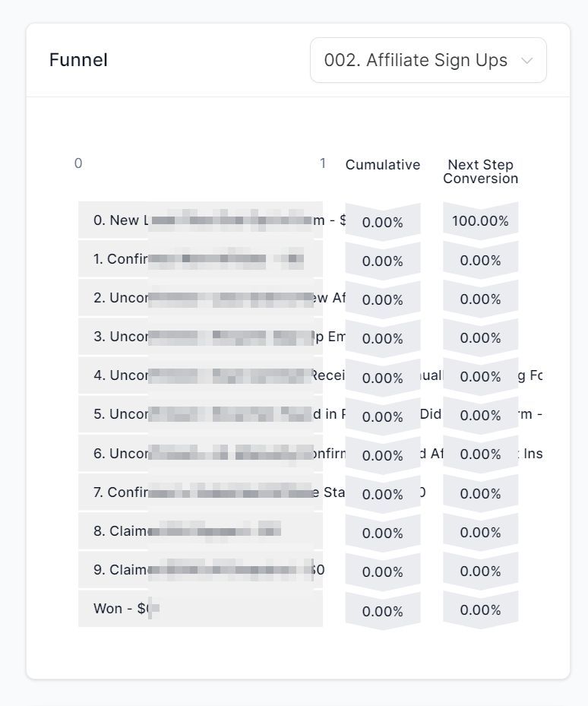
Task: Click 100.00% next step conversion badge
Action: (x=480, y=222)
